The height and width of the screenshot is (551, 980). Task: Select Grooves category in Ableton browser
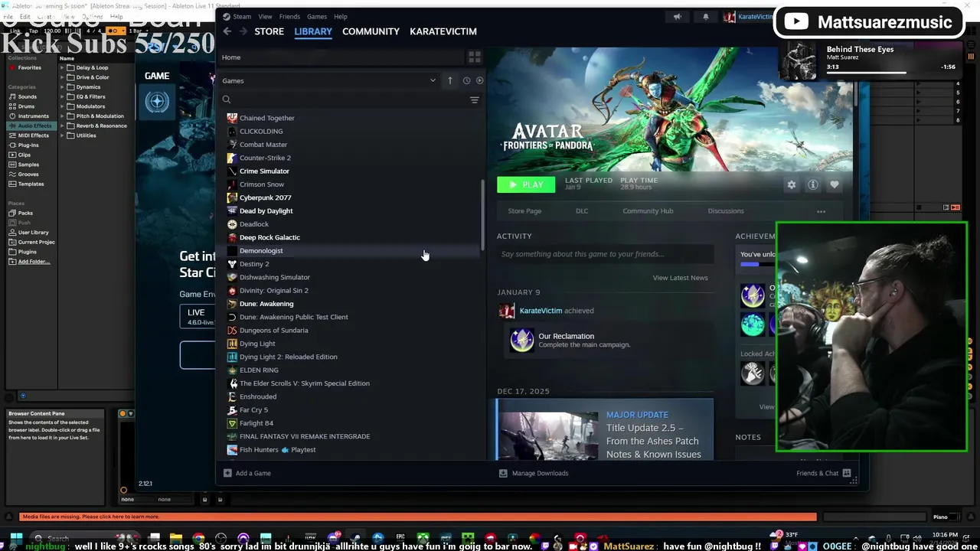[24, 174]
